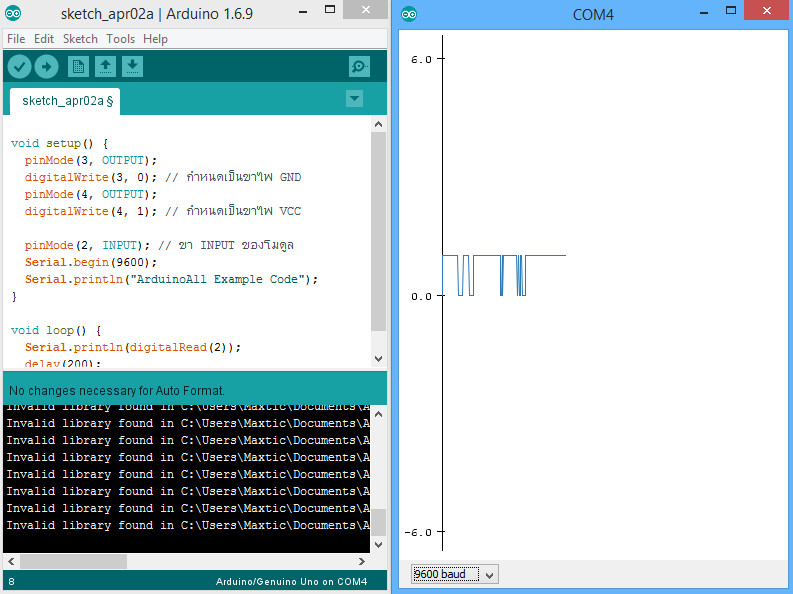Viewport: 793px width, 594px height.
Task: Click the code editor scroll down arrow
Action: 378,358
